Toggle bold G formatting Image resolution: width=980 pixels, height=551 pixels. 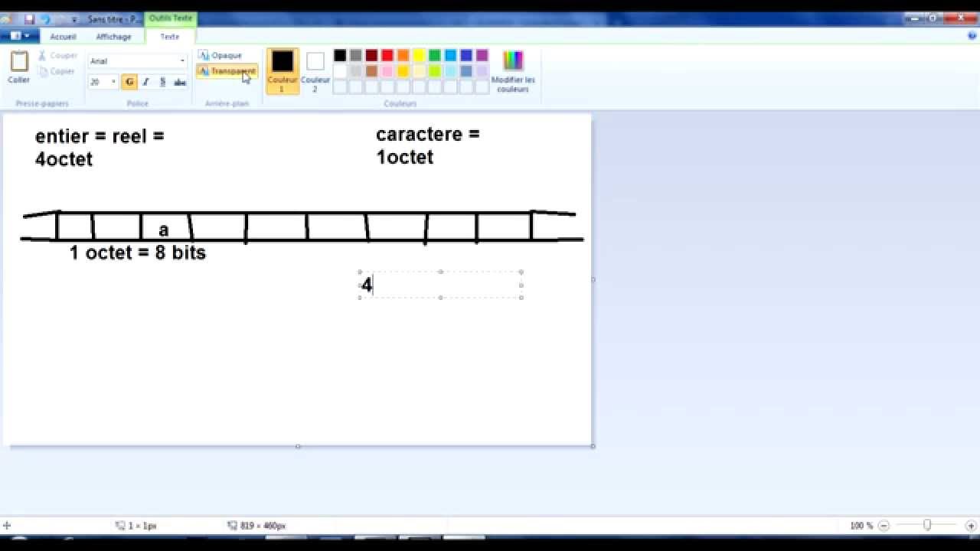pos(129,82)
